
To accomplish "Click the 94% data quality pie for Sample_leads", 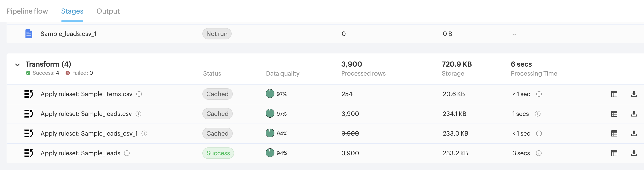I will coord(270,153).
